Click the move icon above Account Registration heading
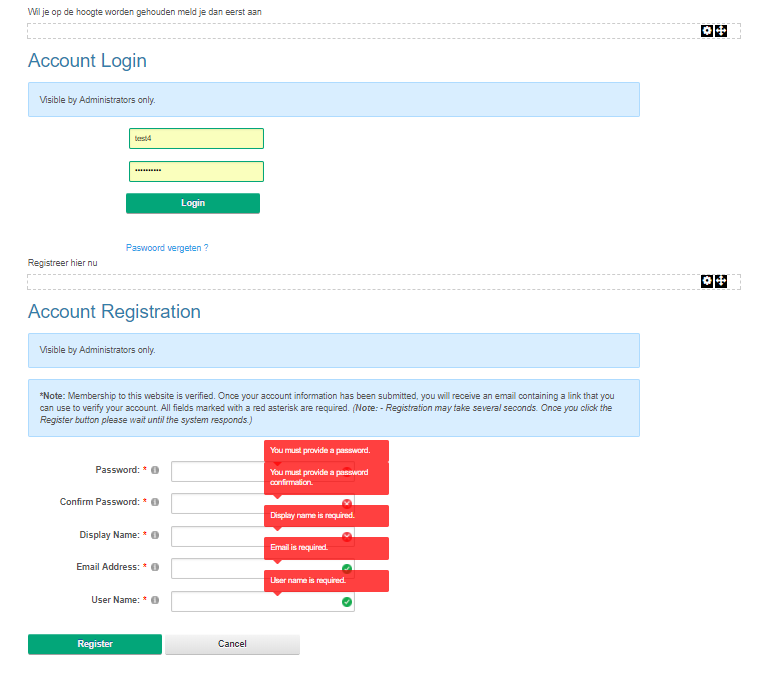Screen dimensions: 770x682 pyautogui.click(x=720, y=281)
